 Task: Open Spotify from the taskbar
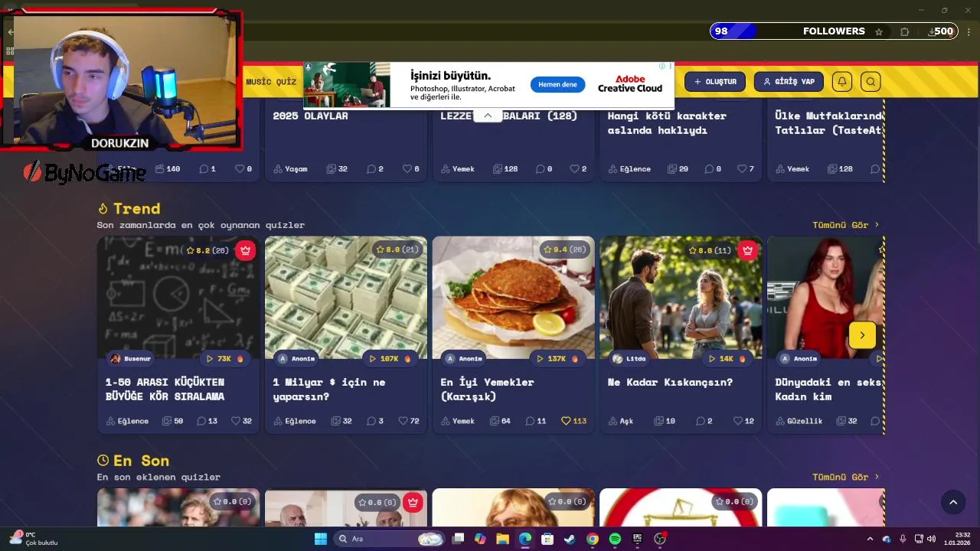(x=615, y=539)
